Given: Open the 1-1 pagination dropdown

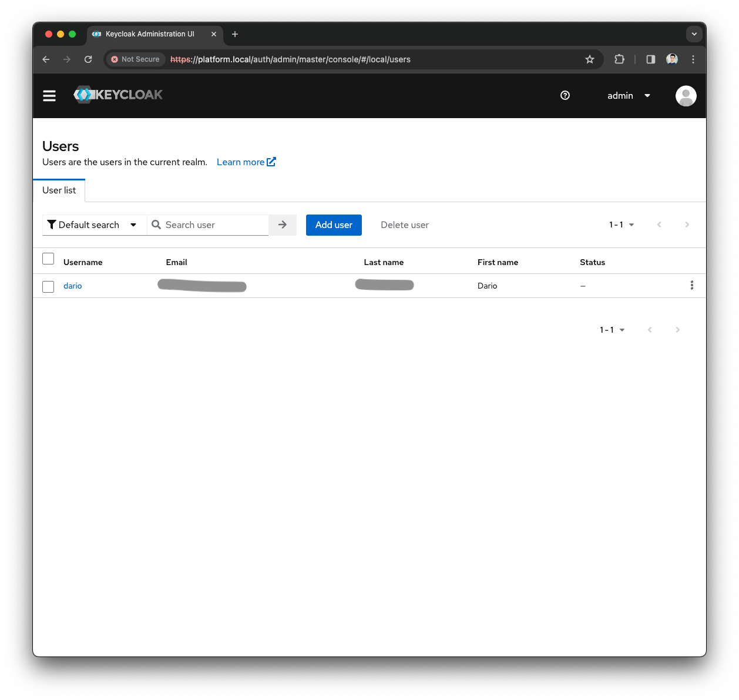Looking at the screenshot, I should [621, 225].
